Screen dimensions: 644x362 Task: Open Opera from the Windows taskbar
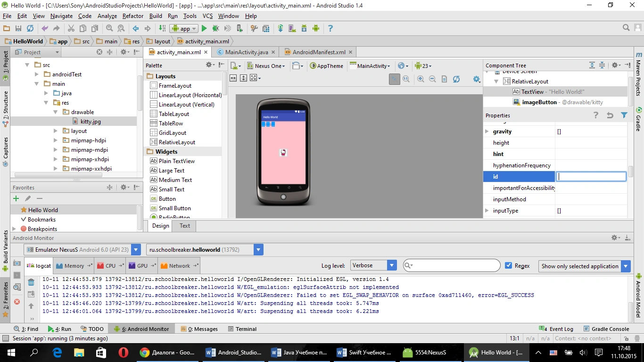coord(124,352)
